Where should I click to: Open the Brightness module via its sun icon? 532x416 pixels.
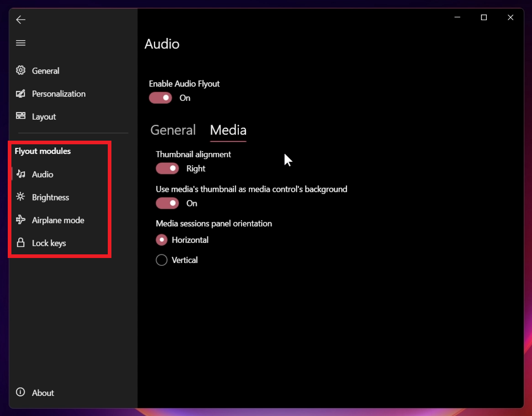(x=21, y=197)
